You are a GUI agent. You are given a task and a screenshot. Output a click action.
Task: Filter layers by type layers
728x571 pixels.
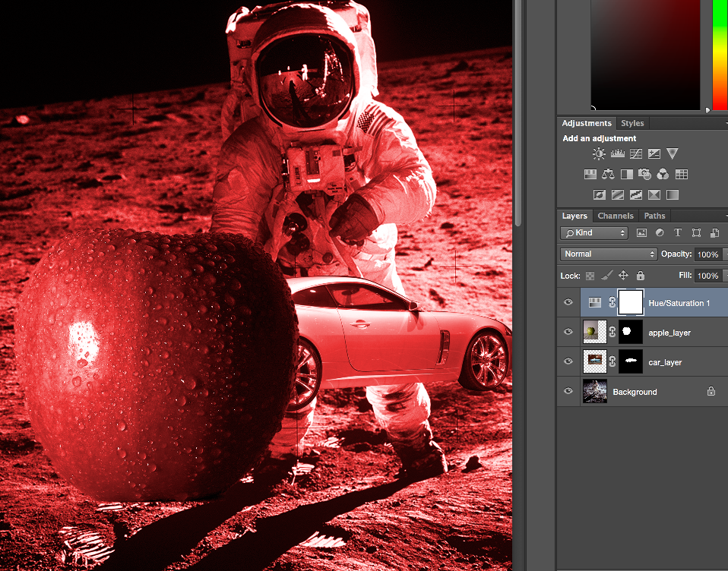(x=678, y=233)
